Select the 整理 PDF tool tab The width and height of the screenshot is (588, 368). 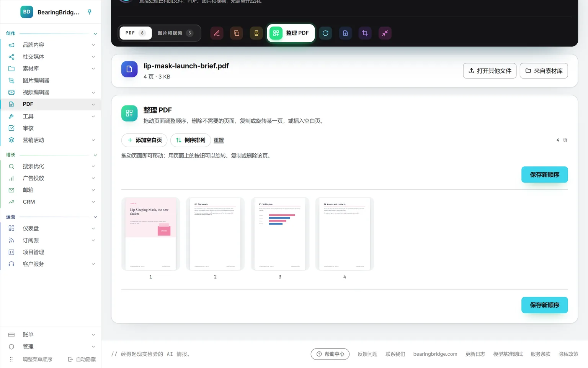point(291,33)
